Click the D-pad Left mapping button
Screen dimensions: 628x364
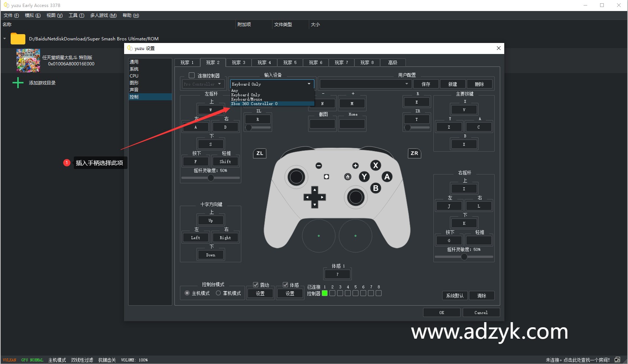pos(195,238)
